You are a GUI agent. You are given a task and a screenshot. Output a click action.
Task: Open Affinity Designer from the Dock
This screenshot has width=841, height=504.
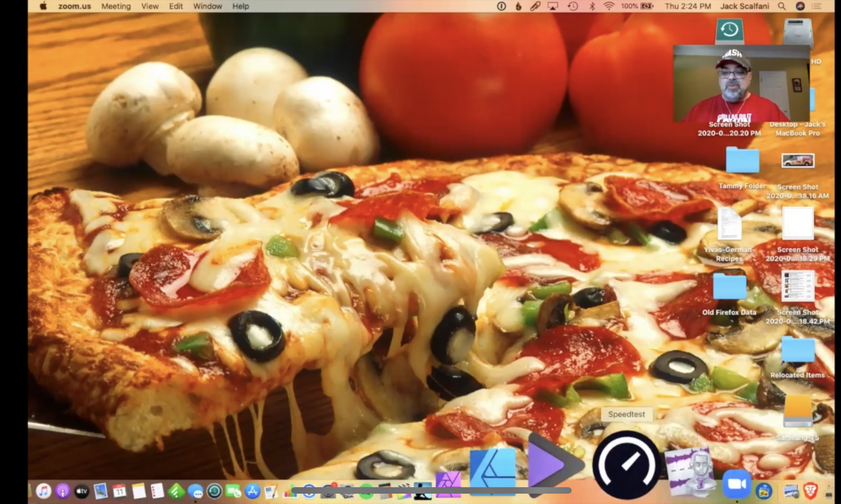(493, 471)
